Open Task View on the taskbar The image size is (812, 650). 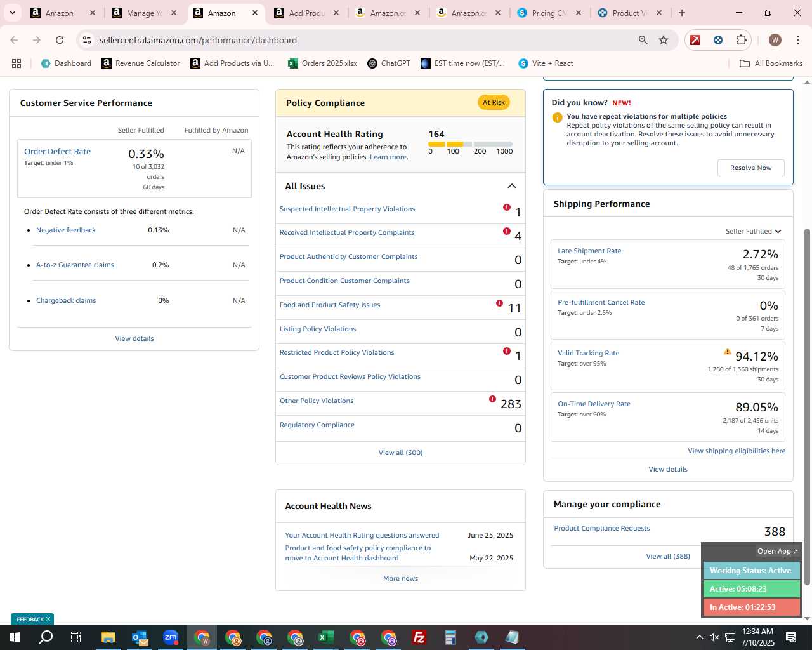75,637
